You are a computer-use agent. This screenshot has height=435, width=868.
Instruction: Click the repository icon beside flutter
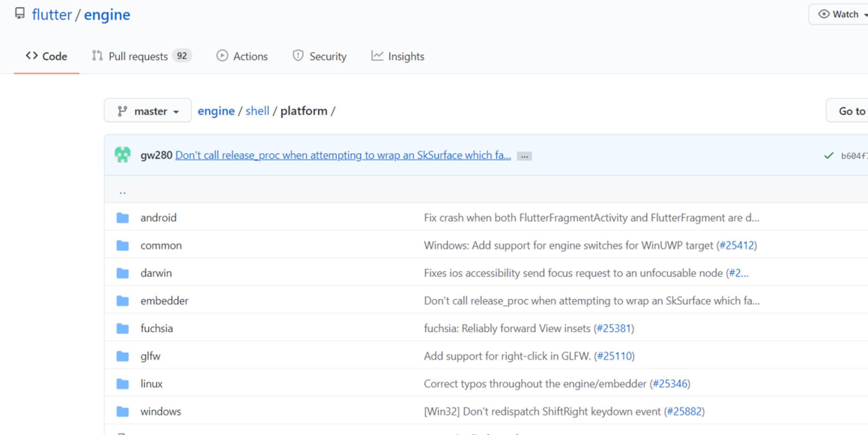coord(20,13)
